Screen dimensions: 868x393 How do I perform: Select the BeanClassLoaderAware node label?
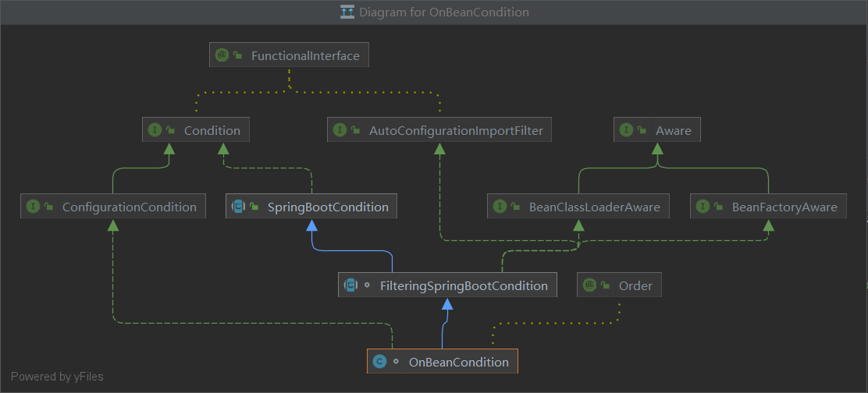point(595,207)
